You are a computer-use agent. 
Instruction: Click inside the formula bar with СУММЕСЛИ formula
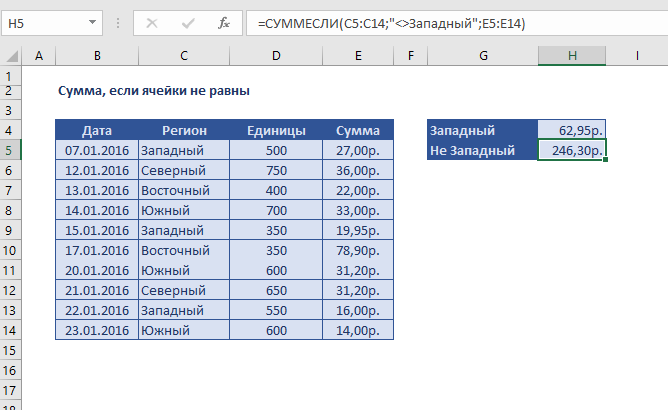click(457, 23)
